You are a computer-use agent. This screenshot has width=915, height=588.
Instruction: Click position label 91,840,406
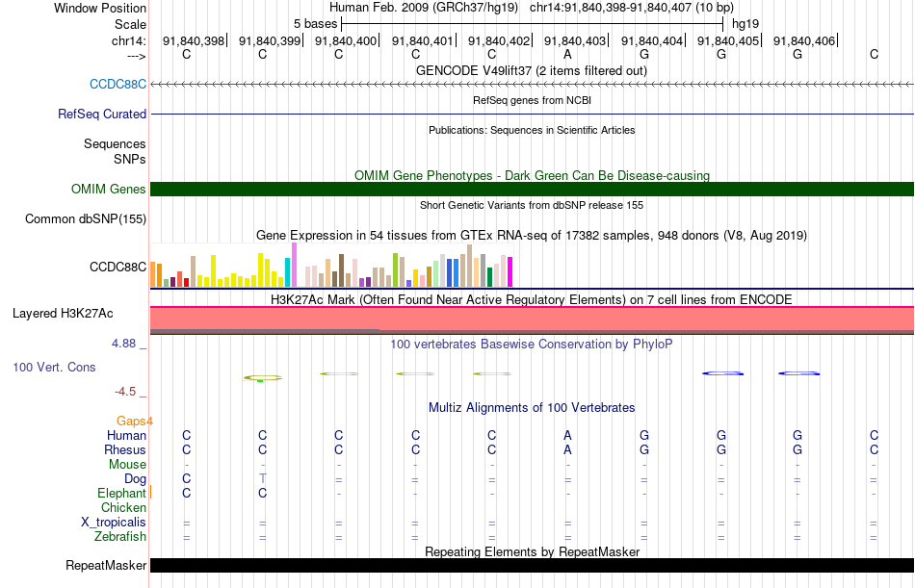tap(804, 40)
